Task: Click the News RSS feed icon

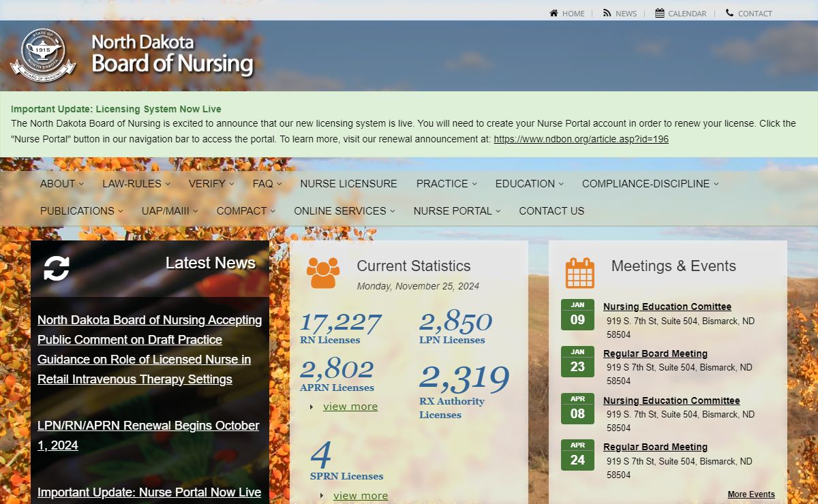Action: pyautogui.click(x=607, y=13)
